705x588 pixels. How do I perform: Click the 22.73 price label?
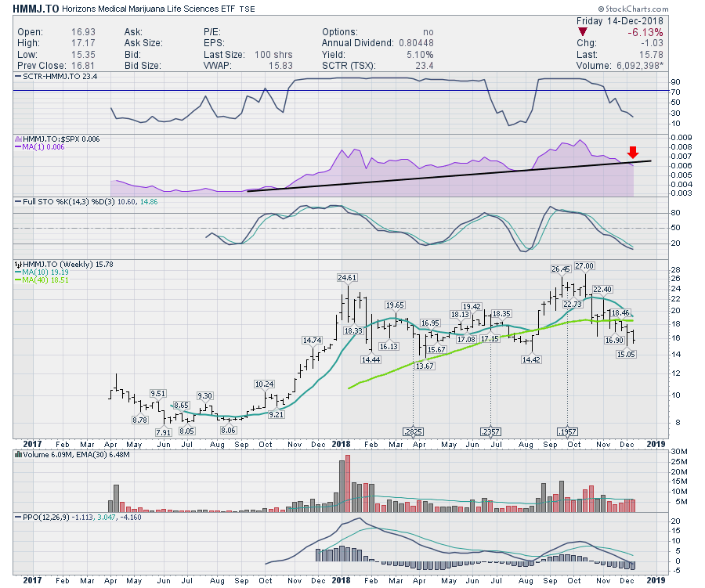[573, 305]
